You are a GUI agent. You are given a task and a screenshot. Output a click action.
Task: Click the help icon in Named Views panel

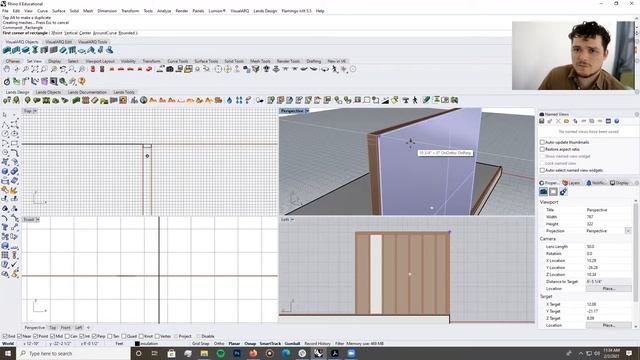pyautogui.click(x=617, y=122)
